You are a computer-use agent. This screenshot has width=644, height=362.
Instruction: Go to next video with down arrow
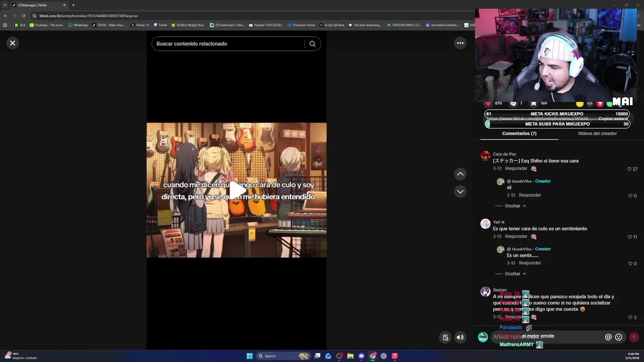(x=460, y=192)
